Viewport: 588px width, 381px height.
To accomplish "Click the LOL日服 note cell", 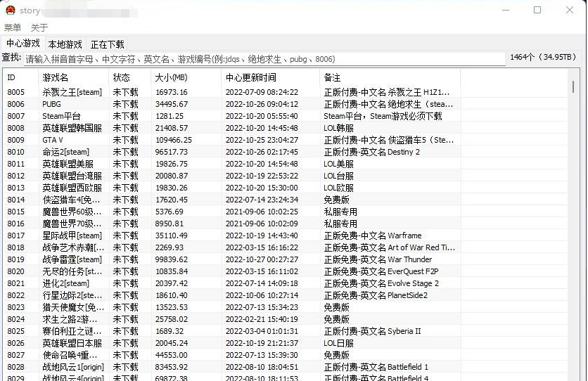I will pyautogui.click(x=338, y=343).
